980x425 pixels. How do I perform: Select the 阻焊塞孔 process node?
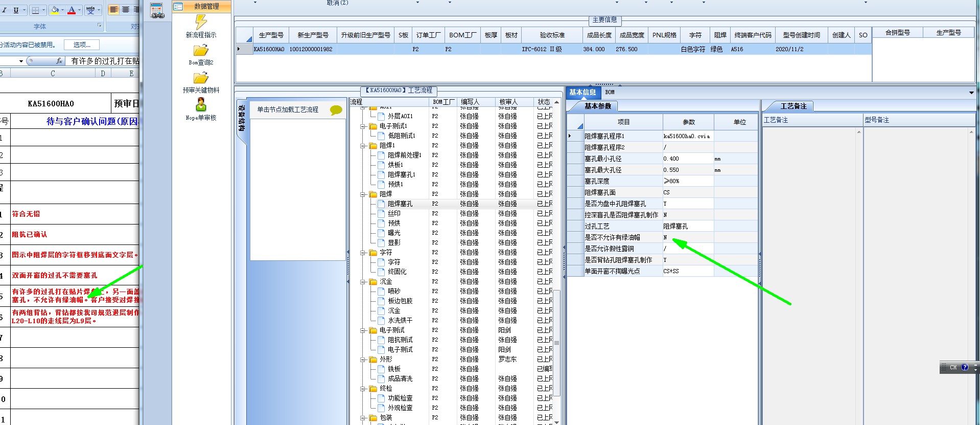pyautogui.click(x=400, y=204)
